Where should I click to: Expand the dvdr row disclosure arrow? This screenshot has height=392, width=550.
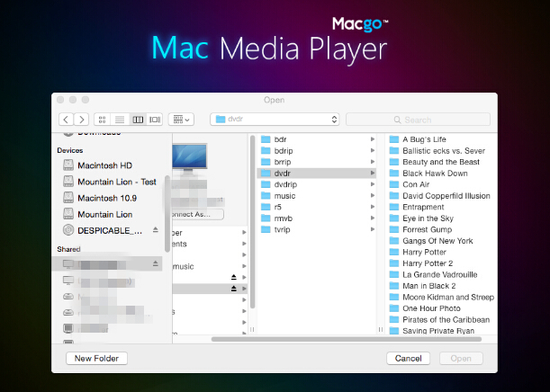click(373, 173)
